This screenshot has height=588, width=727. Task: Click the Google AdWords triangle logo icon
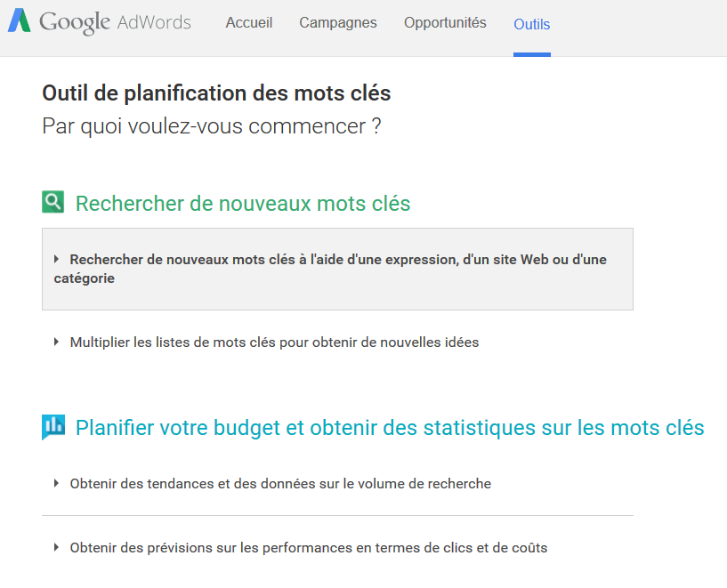[20, 20]
